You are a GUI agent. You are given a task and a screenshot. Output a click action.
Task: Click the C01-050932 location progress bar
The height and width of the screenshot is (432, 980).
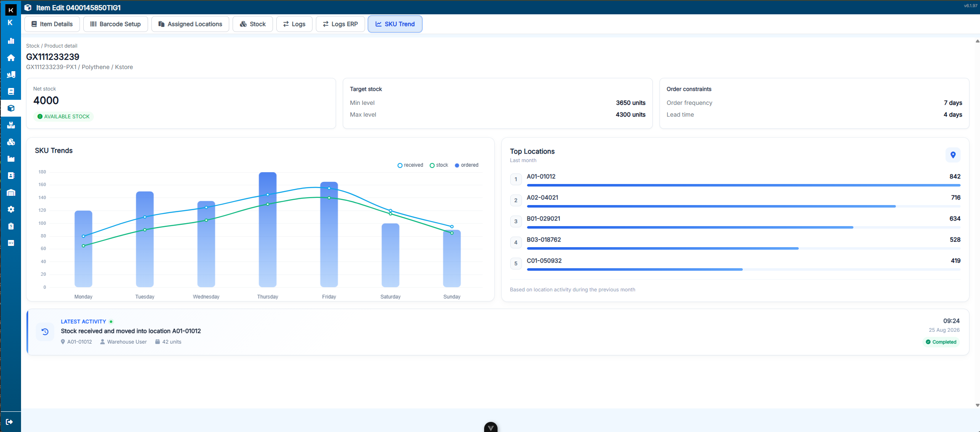pos(744,269)
